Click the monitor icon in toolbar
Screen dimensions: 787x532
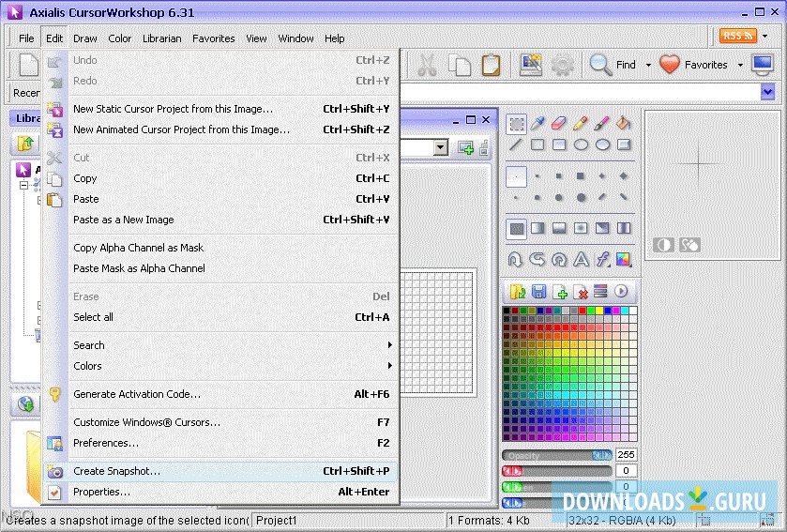(x=763, y=64)
